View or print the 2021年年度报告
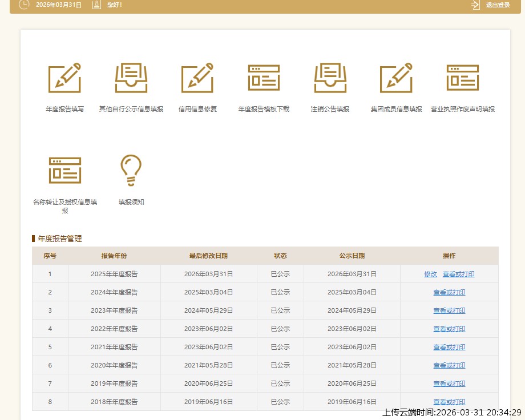 449,347
